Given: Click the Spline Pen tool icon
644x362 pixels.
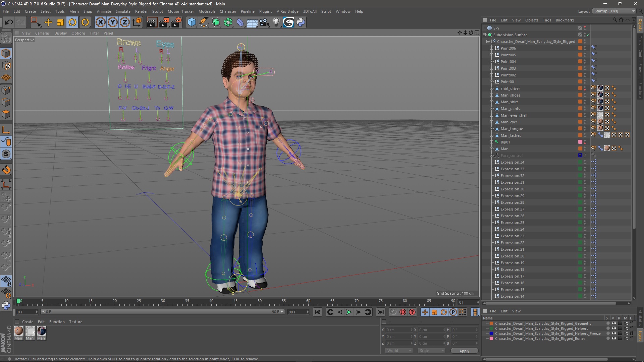Looking at the screenshot, I should 204,22.
